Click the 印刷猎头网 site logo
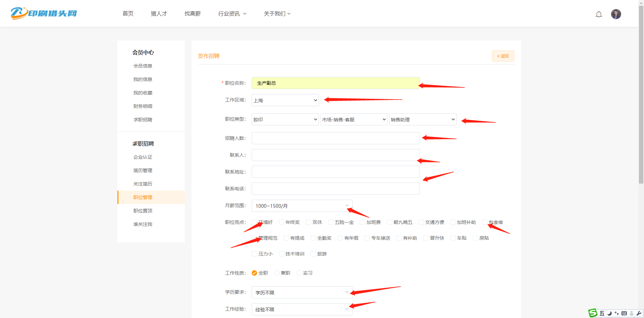The image size is (644, 318). pos(43,13)
